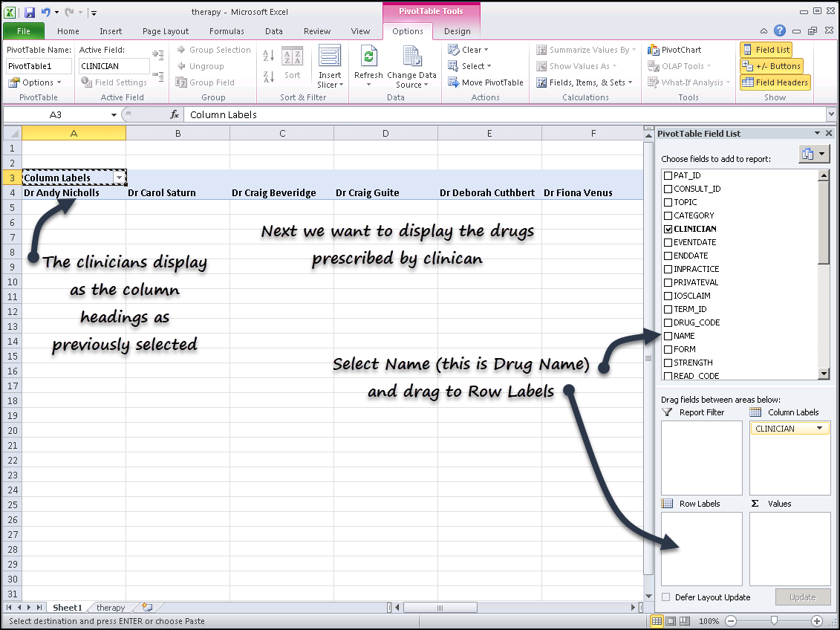Close the PivotTable Field List pane
Viewport: 840px width, 630px height.
[829, 134]
